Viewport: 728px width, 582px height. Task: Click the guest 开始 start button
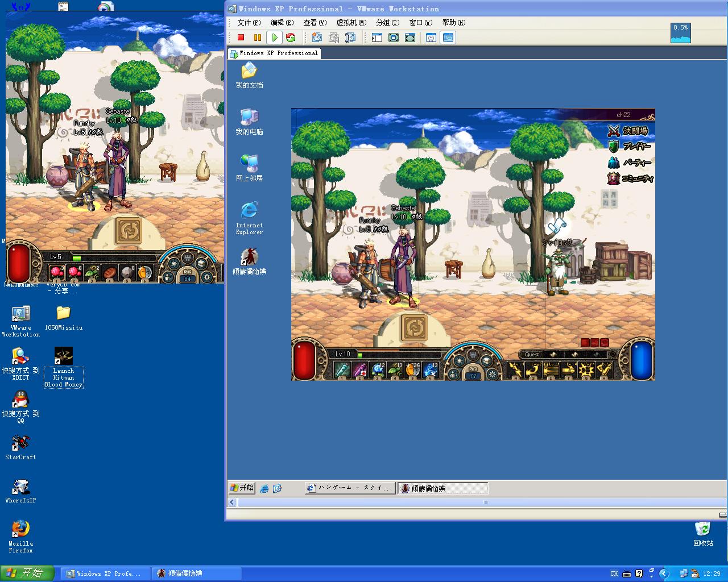(242, 488)
